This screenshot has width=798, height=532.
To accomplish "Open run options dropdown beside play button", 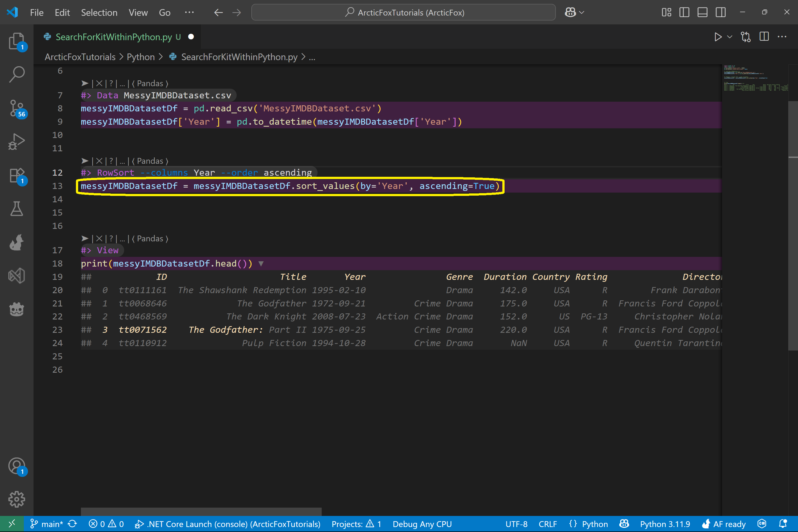I will click(730, 37).
